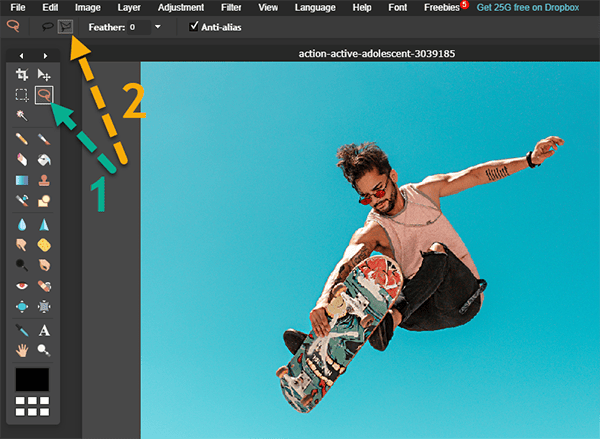Activate the Lasso tool in the toolbox
The width and height of the screenshot is (600, 439).
(x=44, y=95)
